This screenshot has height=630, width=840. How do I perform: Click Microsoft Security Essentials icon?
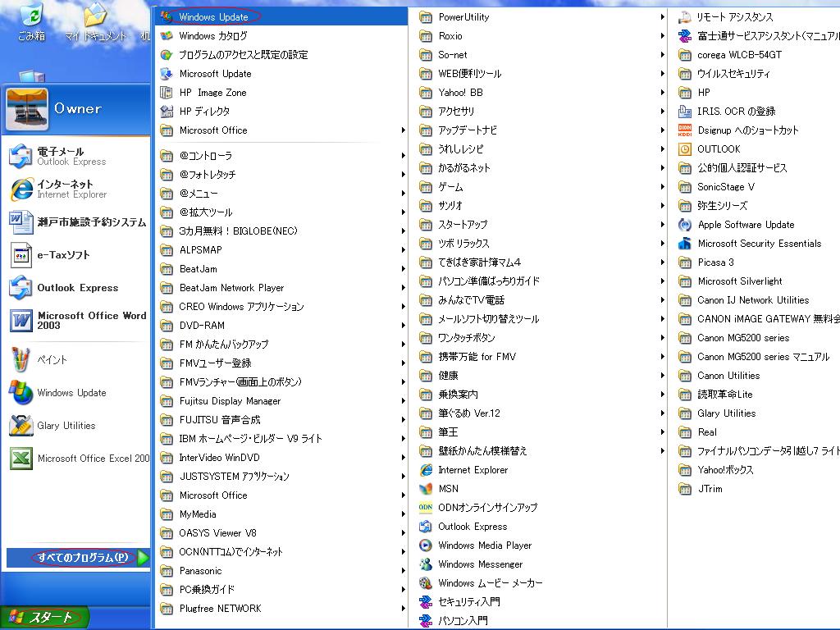pos(685,244)
